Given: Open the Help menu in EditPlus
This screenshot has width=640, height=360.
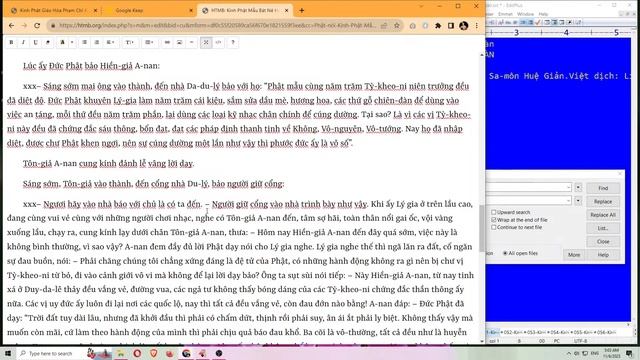Looking at the screenshot, I should click(x=543, y=14).
